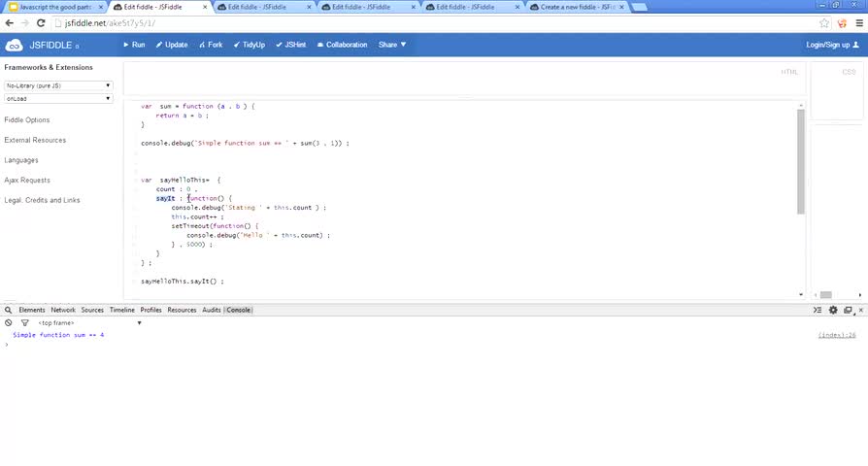Fork this fiddle
868x466 pixels.
(211, 45)
